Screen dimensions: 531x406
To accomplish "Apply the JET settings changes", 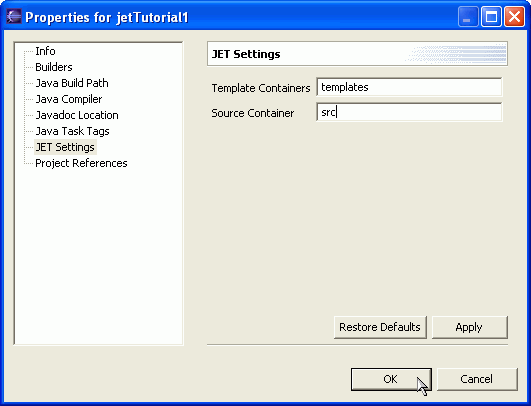I will click(470, 327).
